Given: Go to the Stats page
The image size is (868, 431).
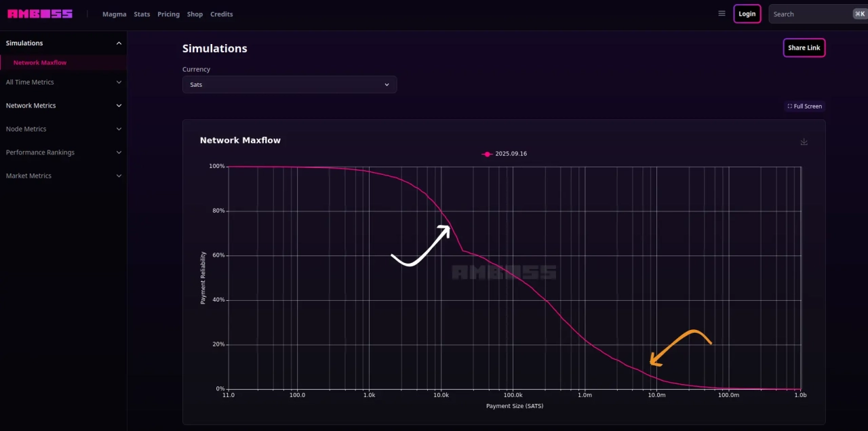Looking at the screenshot, I should (142, 14).
